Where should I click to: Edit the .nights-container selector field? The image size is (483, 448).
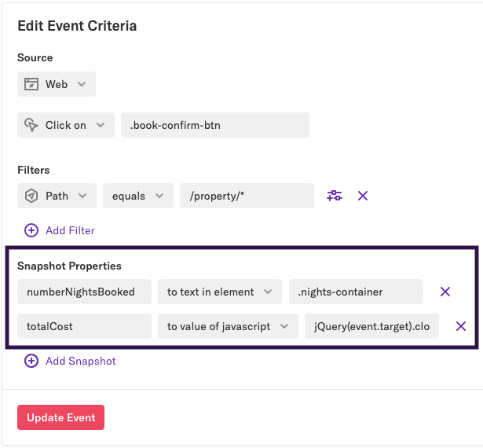click(x=356, y=292)
